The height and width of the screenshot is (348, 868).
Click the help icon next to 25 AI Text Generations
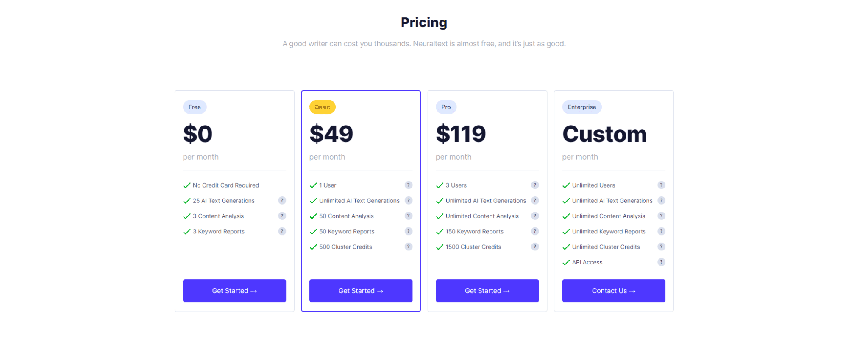tap(282, 200)
